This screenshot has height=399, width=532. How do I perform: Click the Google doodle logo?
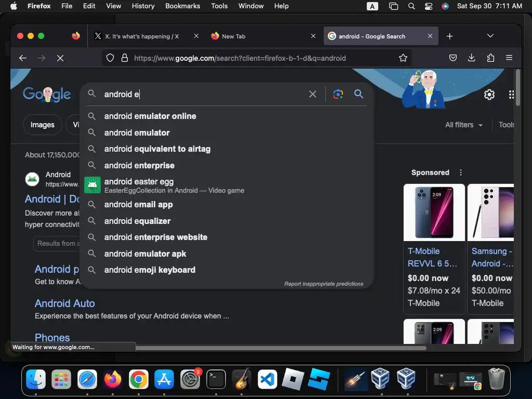[47, 95]
